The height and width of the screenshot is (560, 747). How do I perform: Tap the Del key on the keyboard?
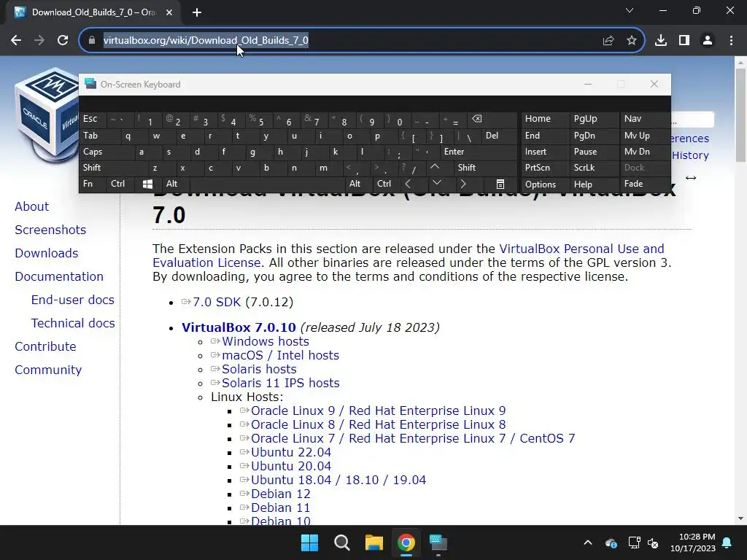pos(499,136)
